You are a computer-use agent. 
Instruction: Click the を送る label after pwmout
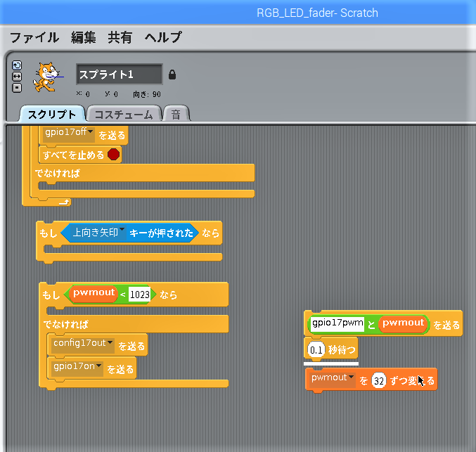coord(446,325)
